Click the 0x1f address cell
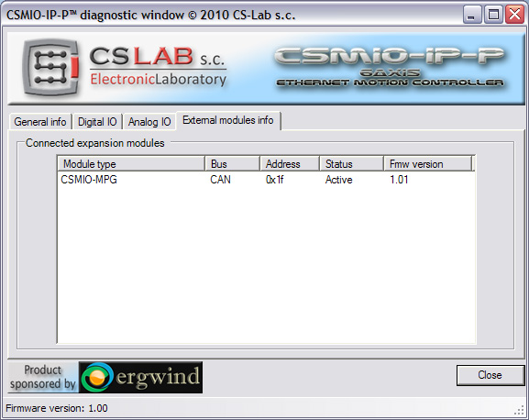This screenshot has width=529, height=420. [x=275, y=180]
